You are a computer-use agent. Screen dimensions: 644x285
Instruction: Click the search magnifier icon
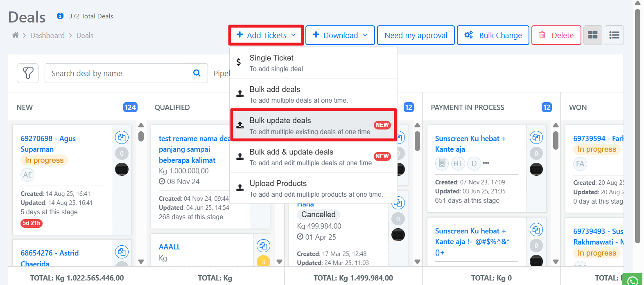pyautogui.click(x=197, y=73)
